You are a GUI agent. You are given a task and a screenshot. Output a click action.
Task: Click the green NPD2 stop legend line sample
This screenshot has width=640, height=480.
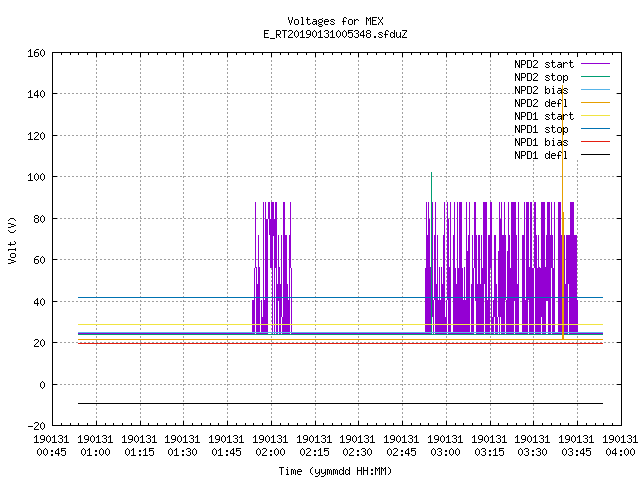[595, 76]
